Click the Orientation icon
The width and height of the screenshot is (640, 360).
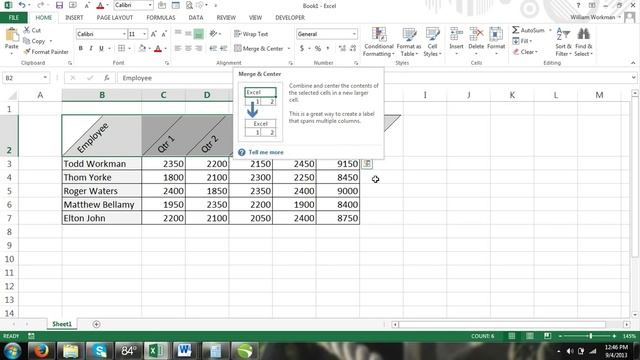click(x=213, y=34)
